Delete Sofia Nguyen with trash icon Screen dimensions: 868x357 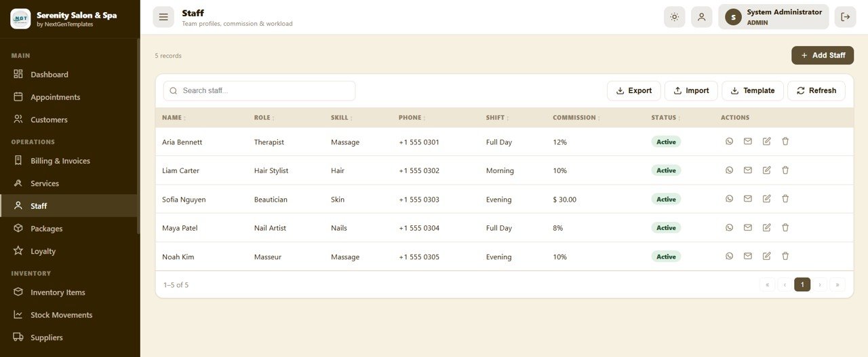pos(785,199)
